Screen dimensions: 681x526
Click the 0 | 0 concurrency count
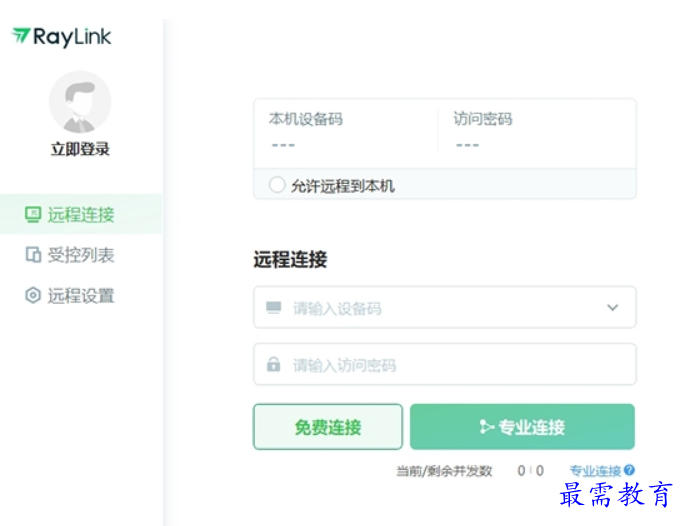530,471
